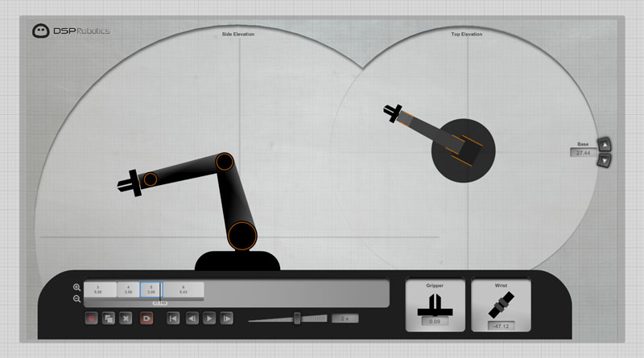Select keyframe 6 in the timeline

(184, 290)
